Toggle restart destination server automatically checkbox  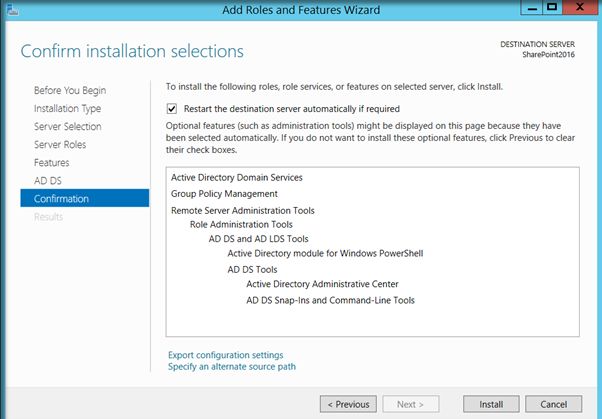pyautogui.click(x=172, y=109)
